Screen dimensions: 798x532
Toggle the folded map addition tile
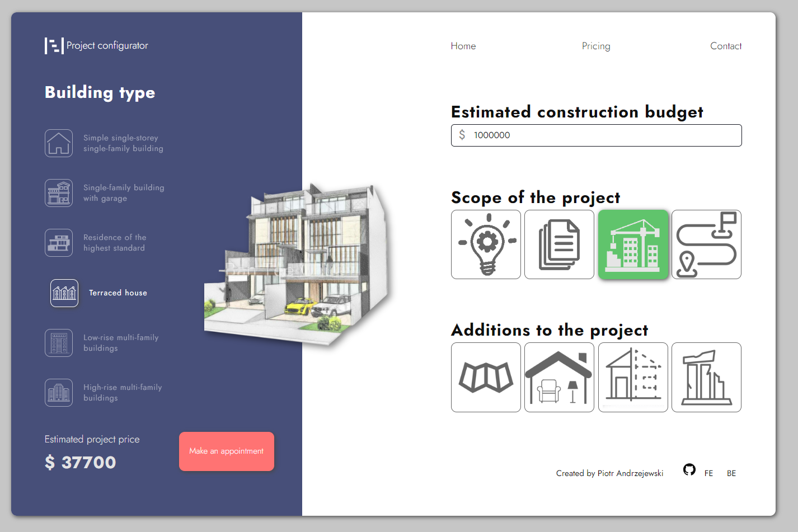click(486, 377)
